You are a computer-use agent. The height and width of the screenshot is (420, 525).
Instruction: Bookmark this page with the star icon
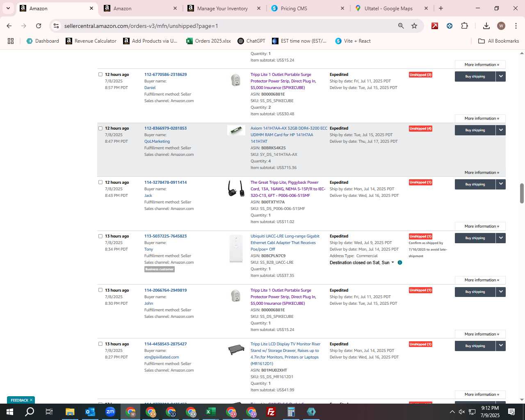pos(414,26)
